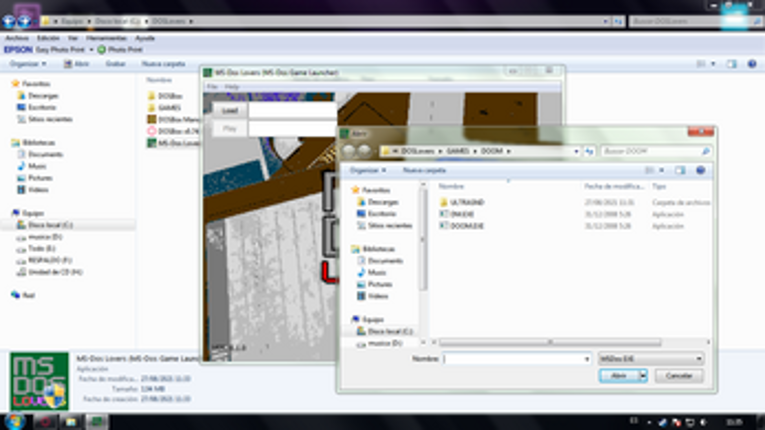Select Escritorio in the Abrir dialog sidebar

coord(376,214)
